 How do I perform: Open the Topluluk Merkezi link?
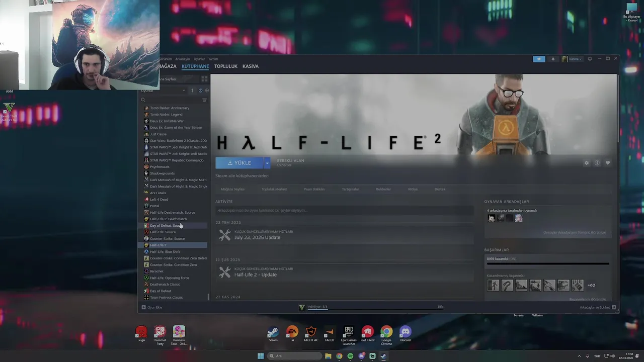pyautogui.click(x=274, y=190)
